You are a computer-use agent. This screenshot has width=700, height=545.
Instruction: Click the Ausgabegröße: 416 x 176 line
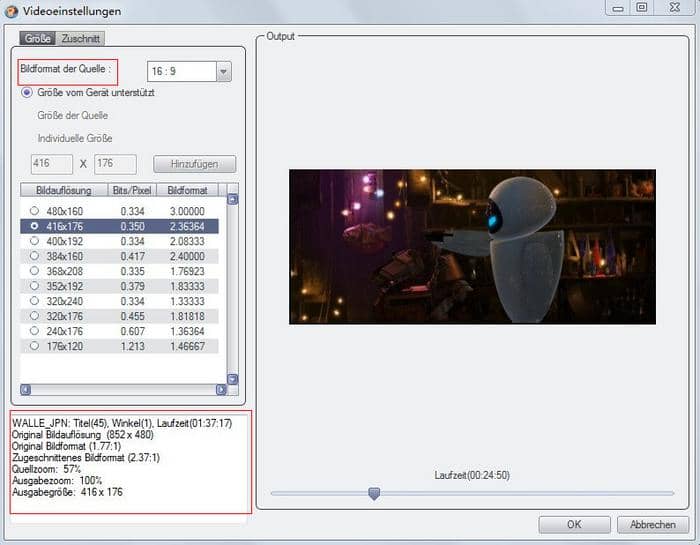coord(67,492)
